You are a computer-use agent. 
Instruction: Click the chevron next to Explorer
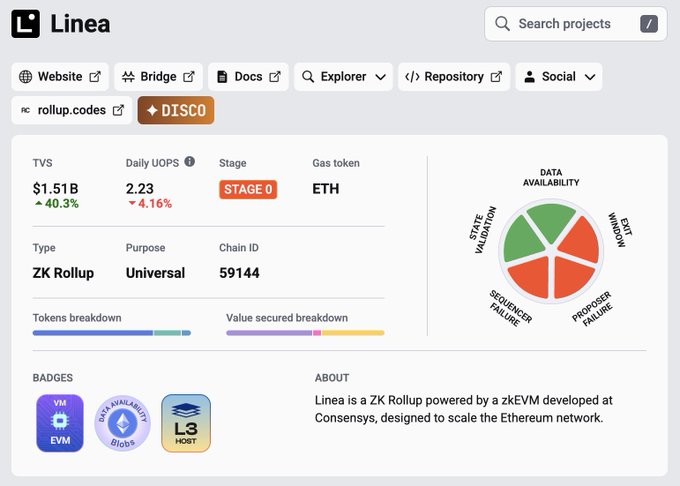[x=380, y=77]
